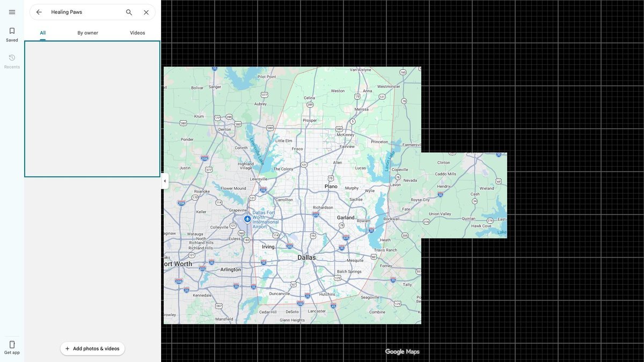The height and width of the screenshot is (362, 644).
Task: Click the Keller label on map
Action: coord(201,212)
